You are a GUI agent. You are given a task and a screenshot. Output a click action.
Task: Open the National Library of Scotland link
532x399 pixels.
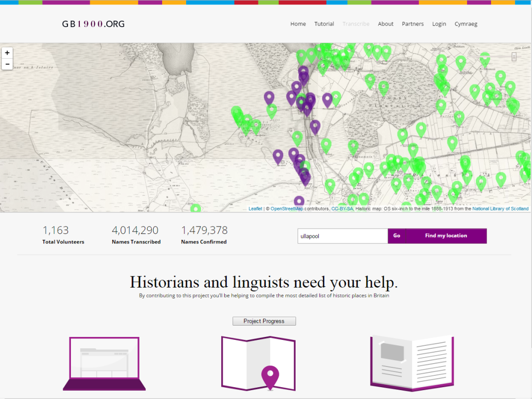pos(500,209)
